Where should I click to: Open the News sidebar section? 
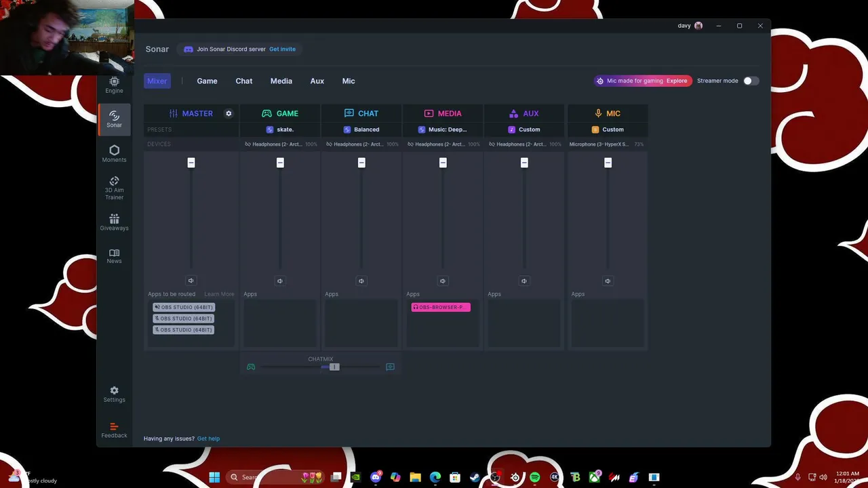114,256
